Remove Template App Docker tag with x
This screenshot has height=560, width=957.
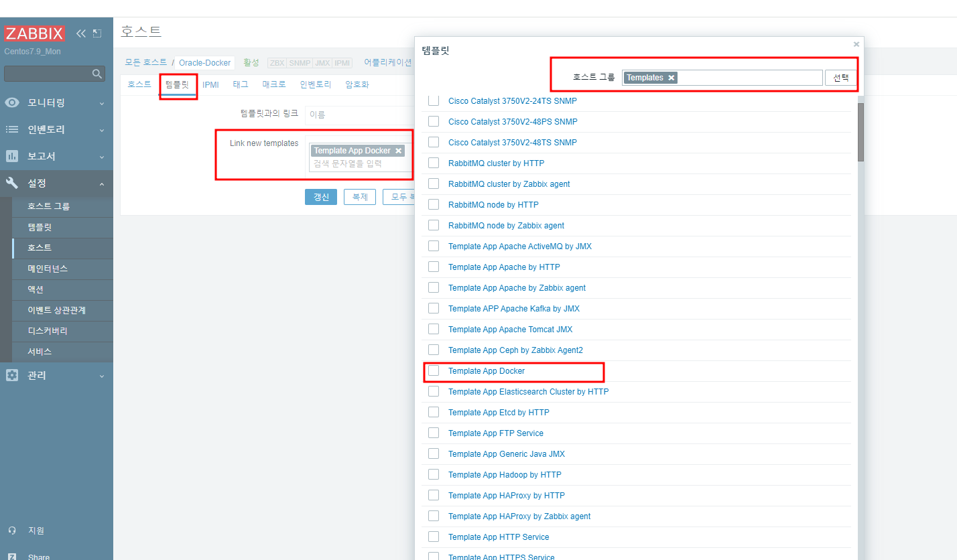coord(398,151)
